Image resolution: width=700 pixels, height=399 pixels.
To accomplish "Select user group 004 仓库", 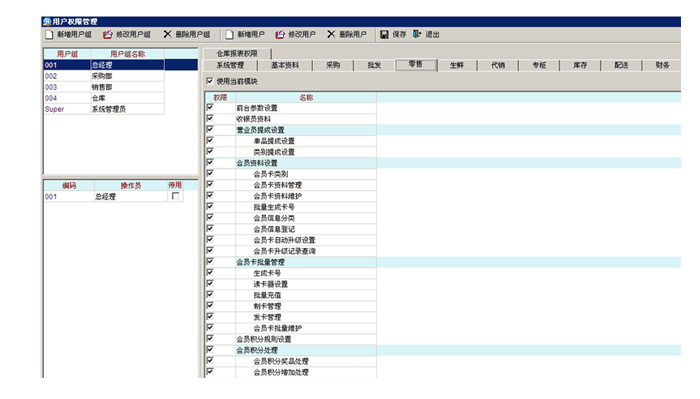I will pyautogui.click(x=104, y=98).
